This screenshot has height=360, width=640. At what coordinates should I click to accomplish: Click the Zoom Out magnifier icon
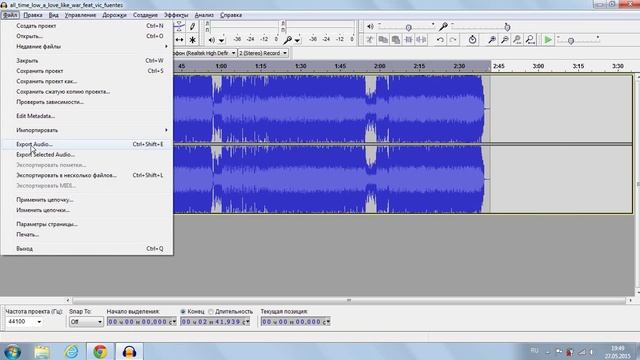(505, 40)
